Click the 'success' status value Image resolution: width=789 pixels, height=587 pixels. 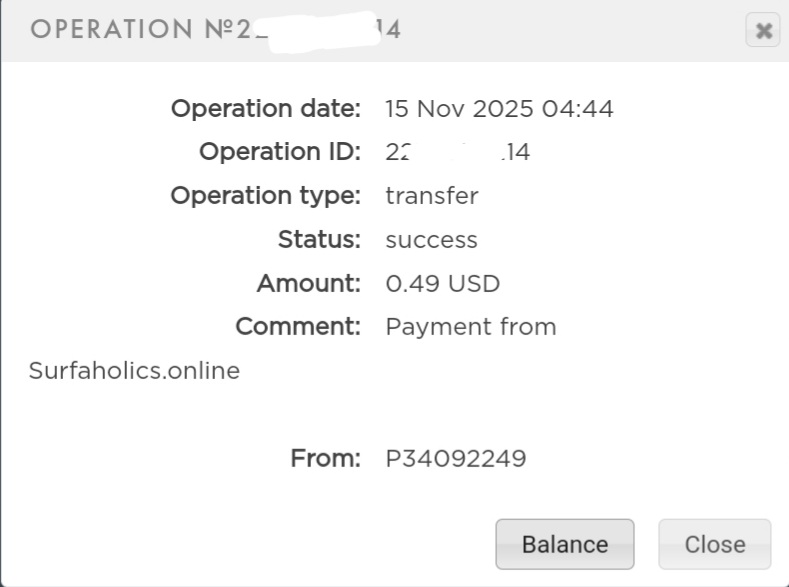coord(432,240)
